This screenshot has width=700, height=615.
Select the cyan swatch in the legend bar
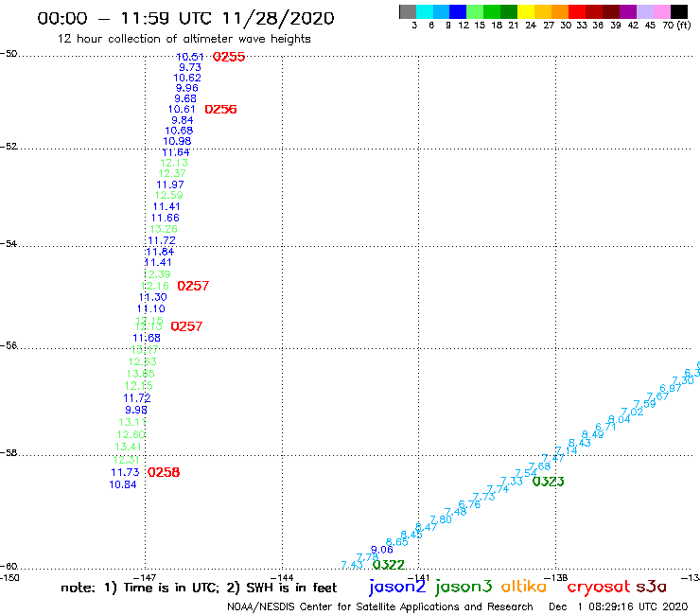[425, 11]
